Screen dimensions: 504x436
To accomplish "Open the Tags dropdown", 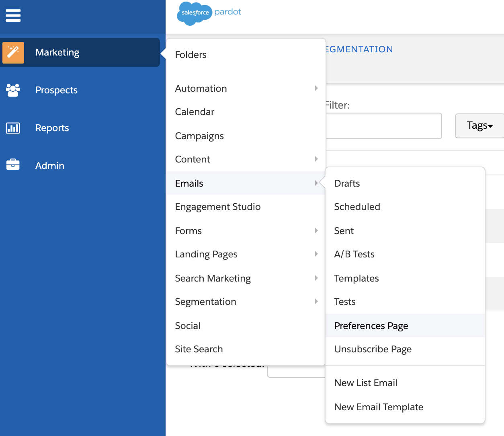I will 479,126.
